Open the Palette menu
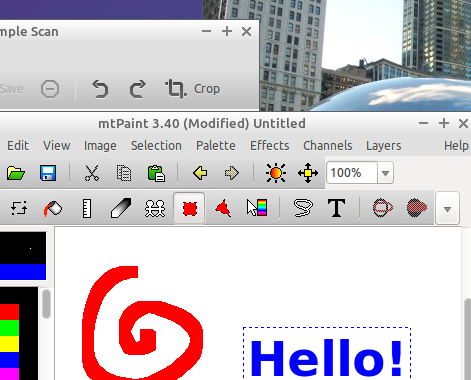 [216, 146]
